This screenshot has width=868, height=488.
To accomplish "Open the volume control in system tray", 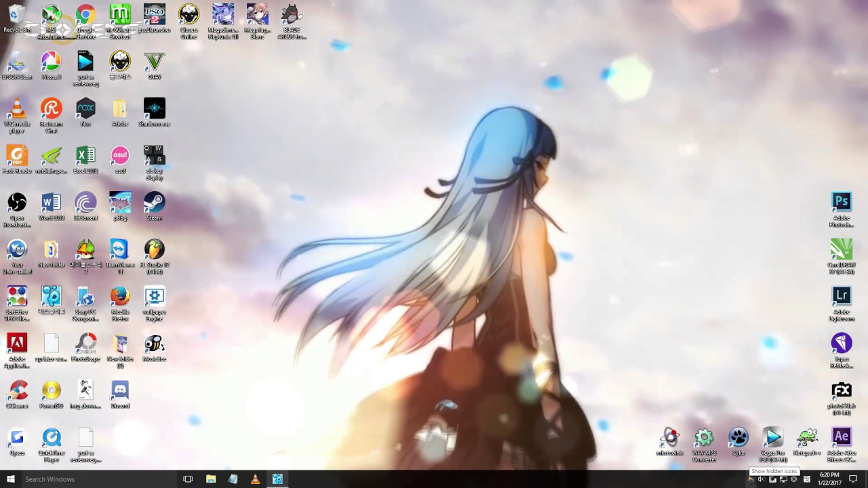I will pos(761,479).
